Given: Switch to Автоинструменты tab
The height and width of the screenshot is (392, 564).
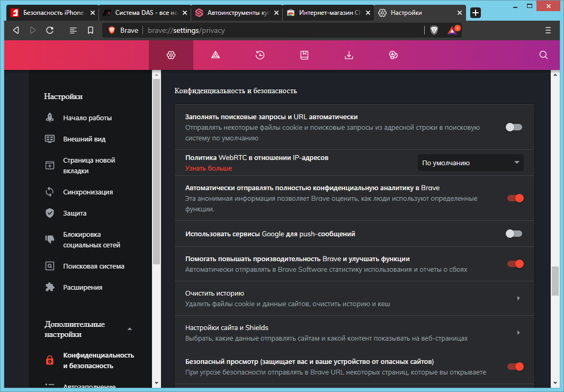Looking at the screenshot, I should click(237, 13).
